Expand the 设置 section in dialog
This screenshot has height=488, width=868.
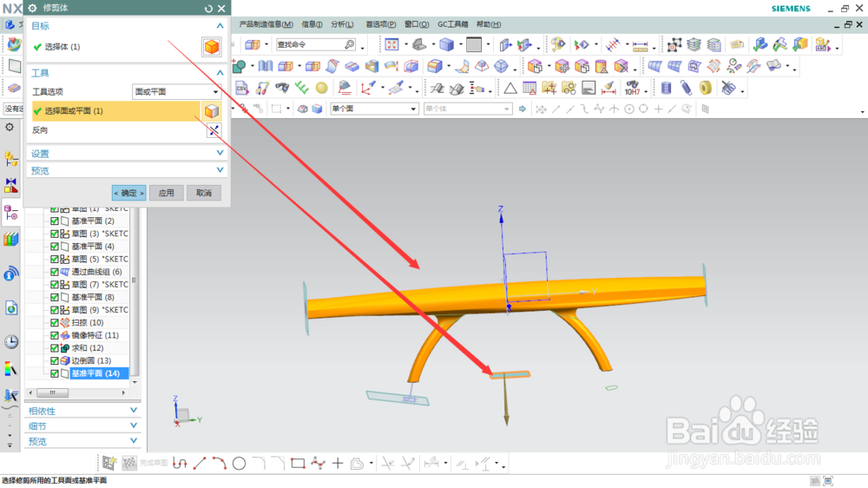[220, 154]
